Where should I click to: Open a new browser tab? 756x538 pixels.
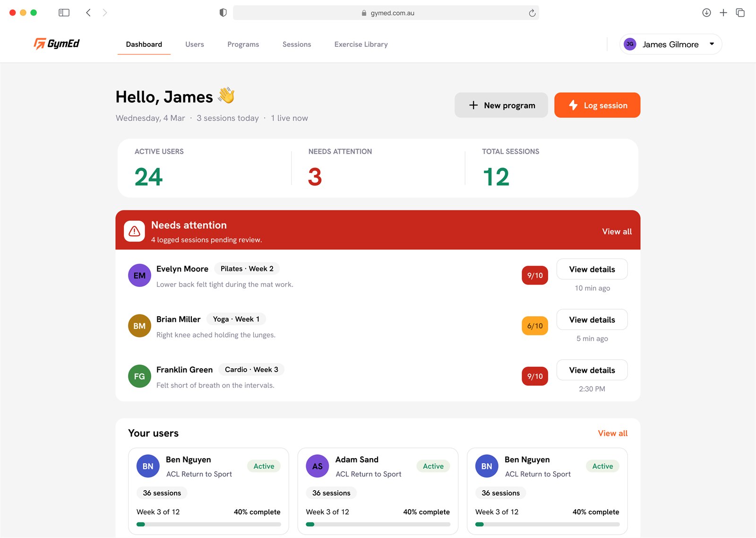click(x=723, y=13)
